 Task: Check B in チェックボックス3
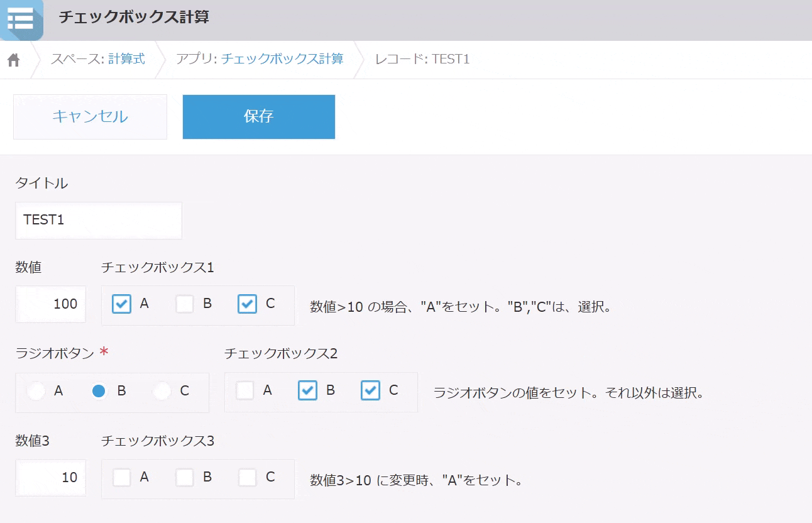(185, 478)
